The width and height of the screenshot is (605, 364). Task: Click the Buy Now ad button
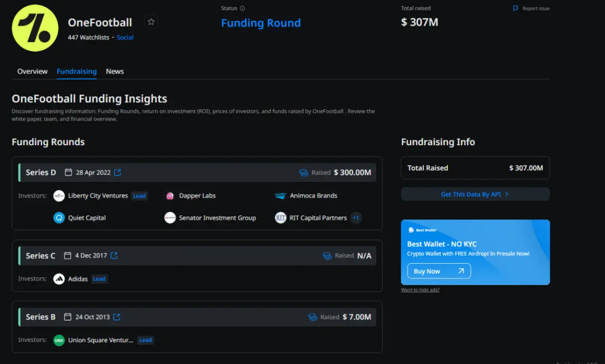[x=439, y=271]
